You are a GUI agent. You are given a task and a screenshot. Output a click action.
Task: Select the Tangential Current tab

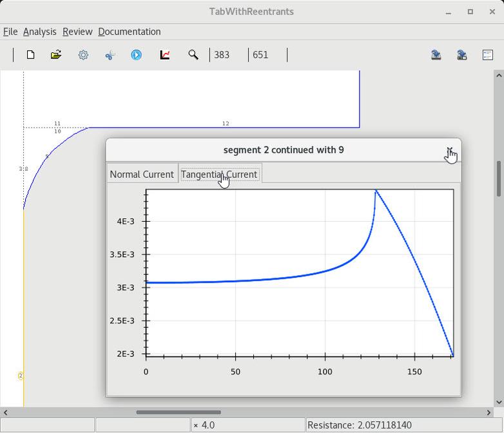click(x=219, y=174)
